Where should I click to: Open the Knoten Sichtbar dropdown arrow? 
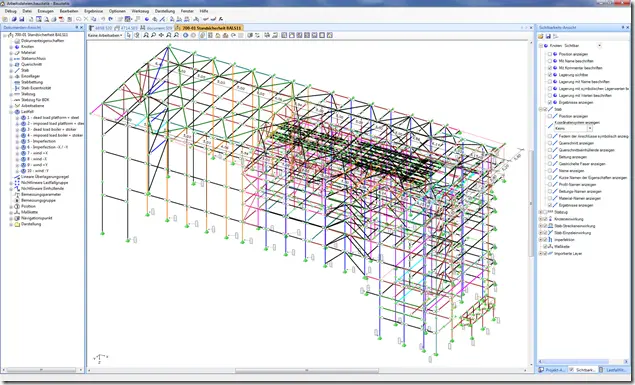tap(599, 46)
